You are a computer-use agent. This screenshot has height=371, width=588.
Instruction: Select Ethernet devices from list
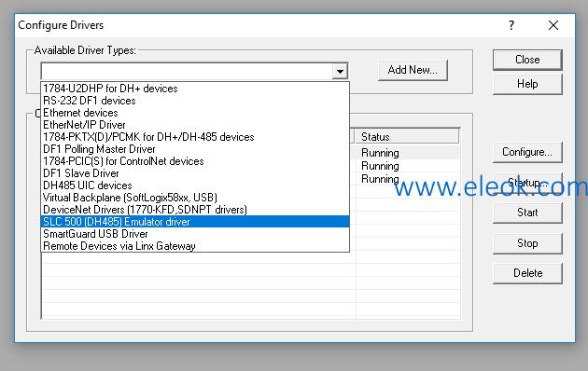click(195, 113)
